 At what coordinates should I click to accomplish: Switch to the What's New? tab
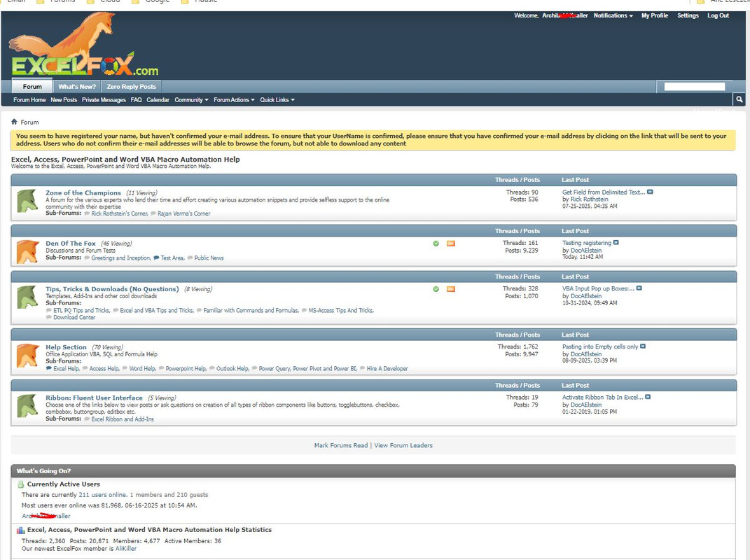[x=77, y=87]
